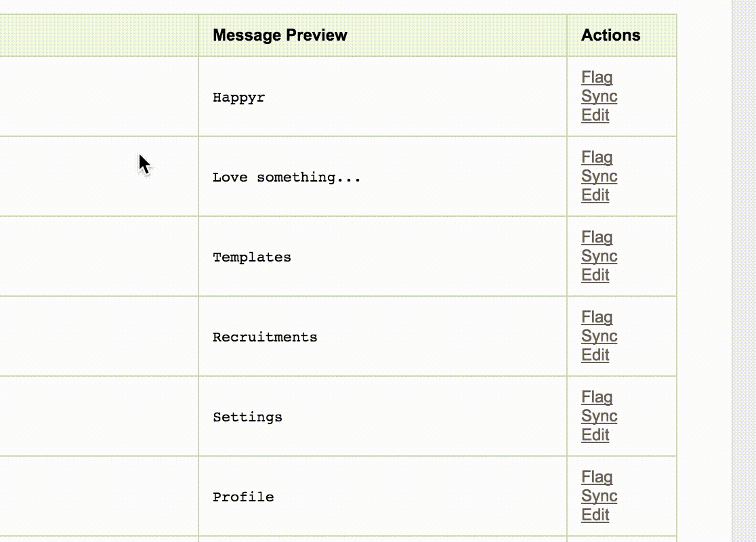Image resolution: width=756 pixels, height=542 pixels.
Task: Flag the Recruitments message
Action: [596, 318]
